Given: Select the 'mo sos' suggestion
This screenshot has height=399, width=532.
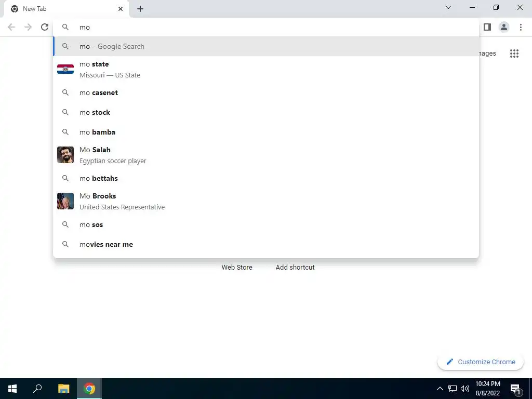Looking at the screenshot, I should click(266, 224).
